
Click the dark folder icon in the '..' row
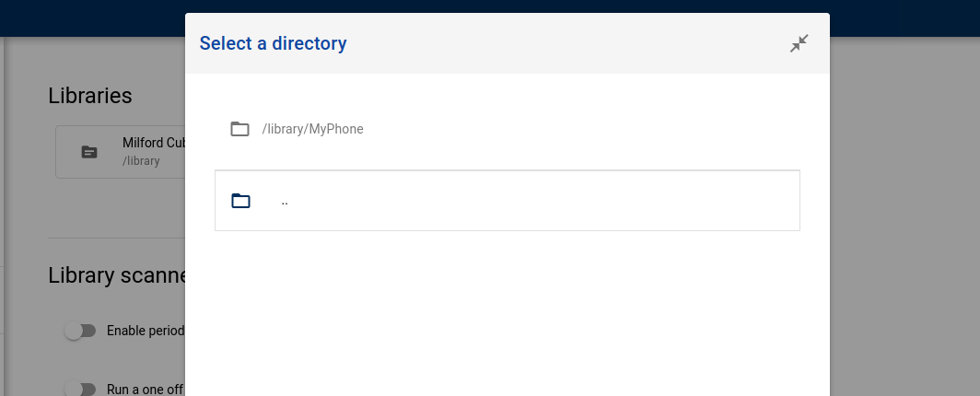click(240, 201)
